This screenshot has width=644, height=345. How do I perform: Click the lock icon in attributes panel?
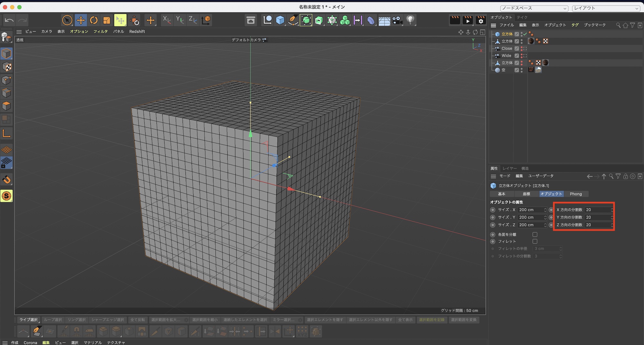[625, 176]
